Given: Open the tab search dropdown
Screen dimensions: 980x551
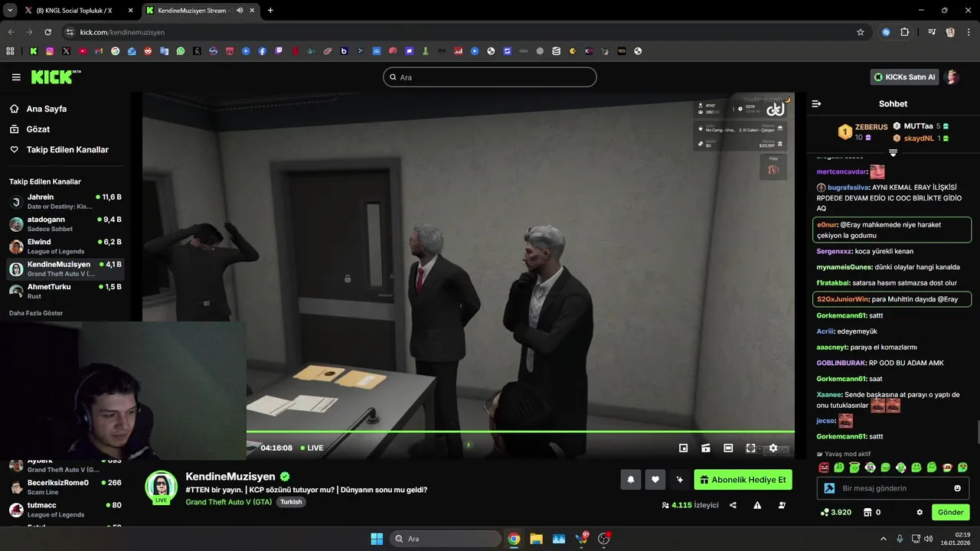Looking at the screenshot, I should [10, 11].
